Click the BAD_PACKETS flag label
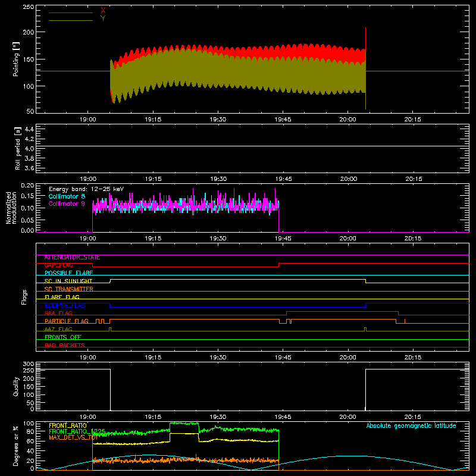 point(65,345)
